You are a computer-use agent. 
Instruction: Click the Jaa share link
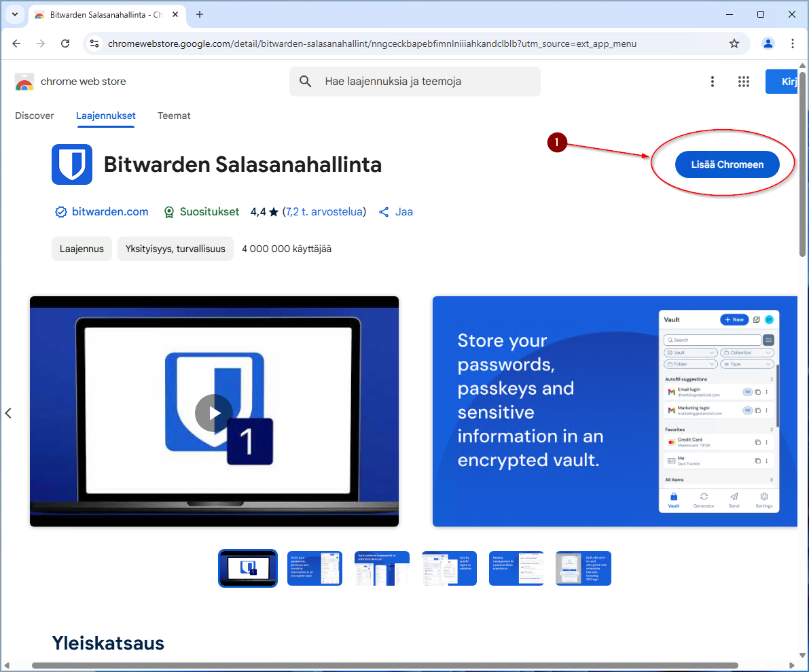tap(396, 211)
